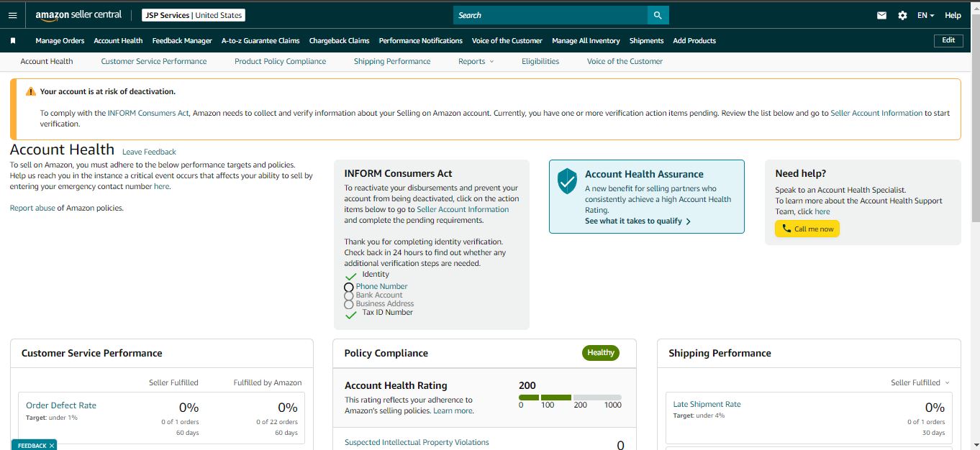This screenshot has width=980, height=450.
Task: Open the mail messages icon
Action: point(881,15)
